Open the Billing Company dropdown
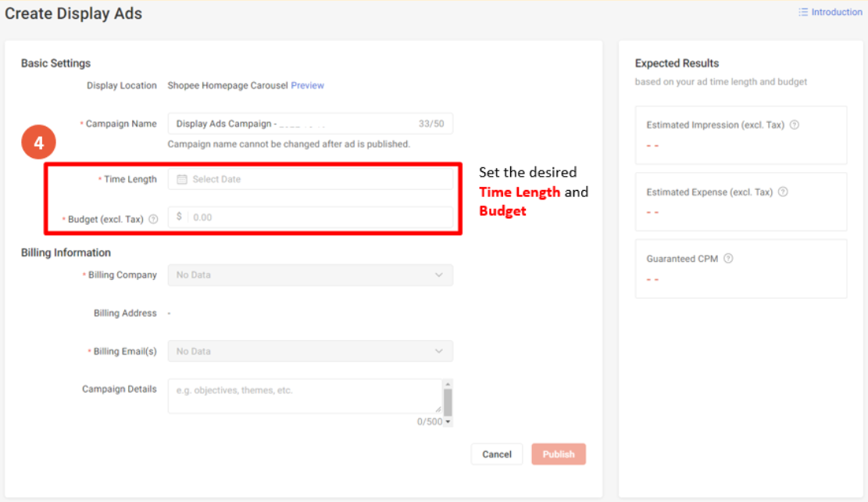This screenshot has width=868, height=502. pyautogui.click(x=310, y=275)
